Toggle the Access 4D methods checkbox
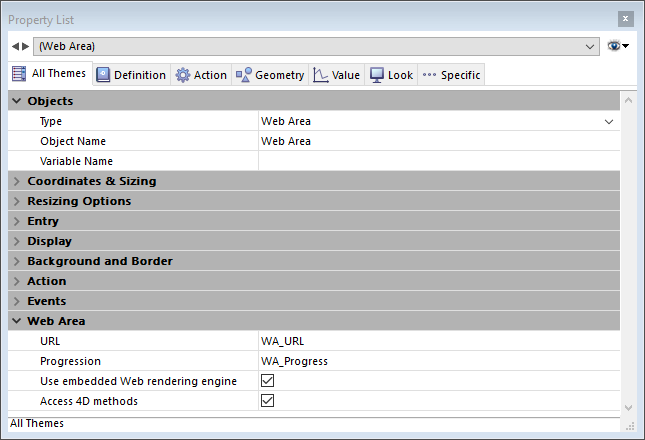 click(267, 401)
